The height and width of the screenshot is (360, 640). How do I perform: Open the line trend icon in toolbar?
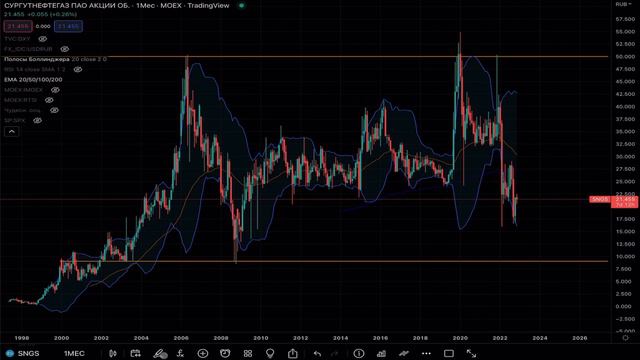(404, 353)
